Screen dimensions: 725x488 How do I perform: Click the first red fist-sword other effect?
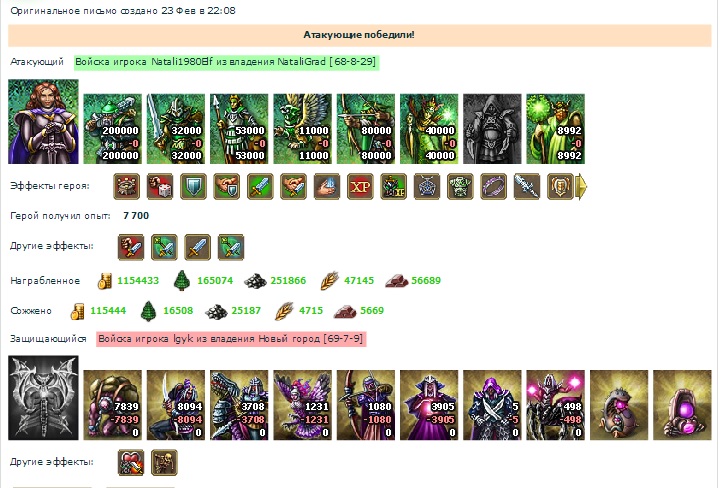click(x=131, y=247)
